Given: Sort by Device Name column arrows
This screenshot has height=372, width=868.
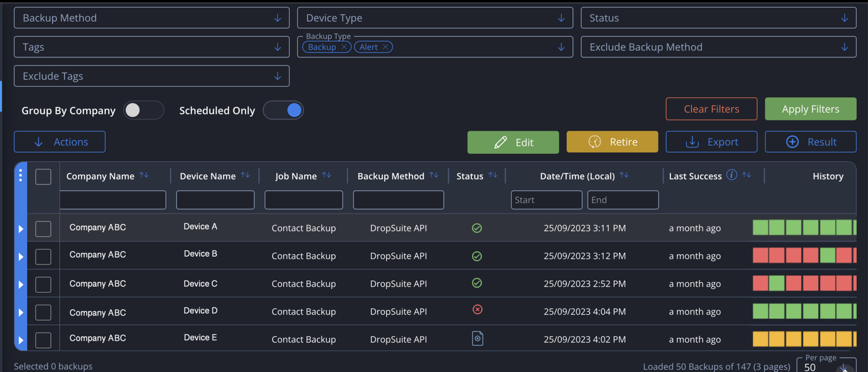Looking at the screenshot, I should tap(245, 175).
